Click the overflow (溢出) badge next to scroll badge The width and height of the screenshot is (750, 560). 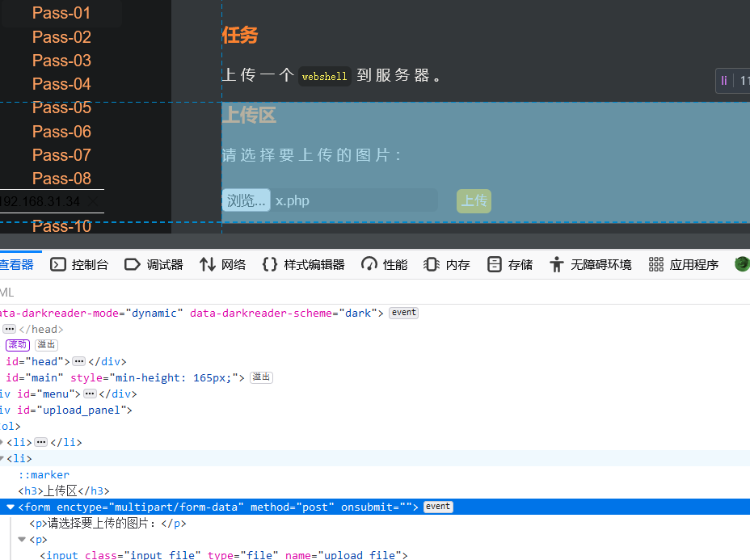click(x=46, y=345)
